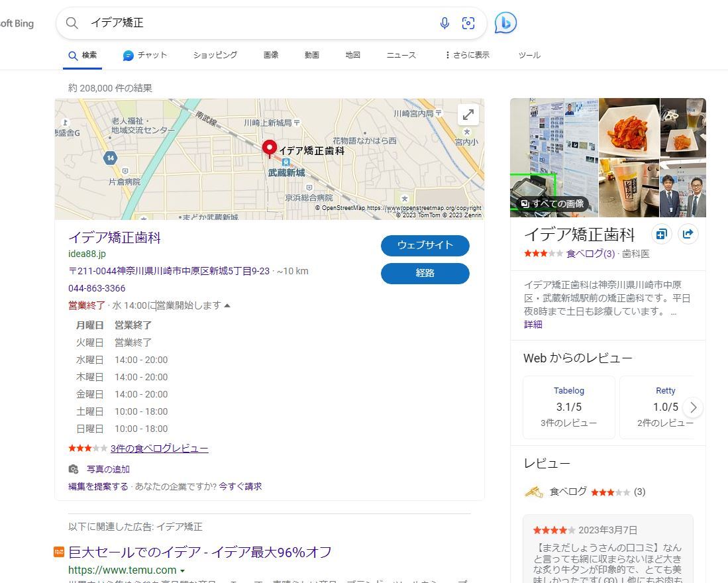The height and width of the screenshot is (583, 728).
Task: Click 約 208,000 件の結果 count text
Action: 110,88
